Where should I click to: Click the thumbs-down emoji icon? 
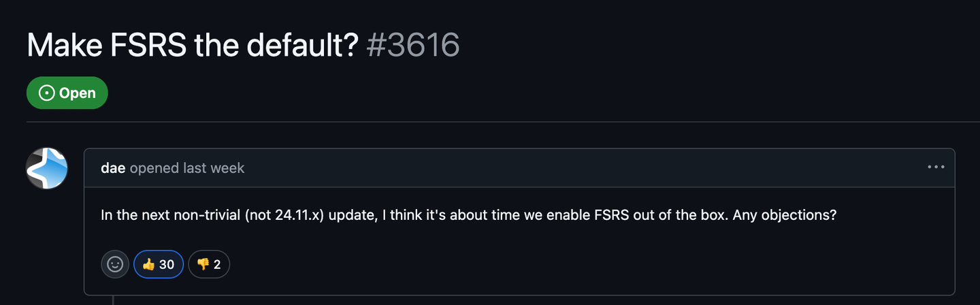point(202,264)
